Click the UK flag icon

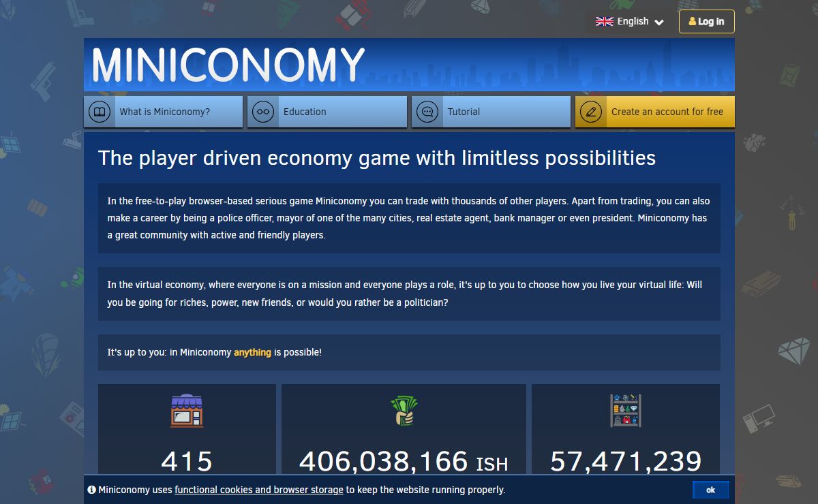click(605, 21)
